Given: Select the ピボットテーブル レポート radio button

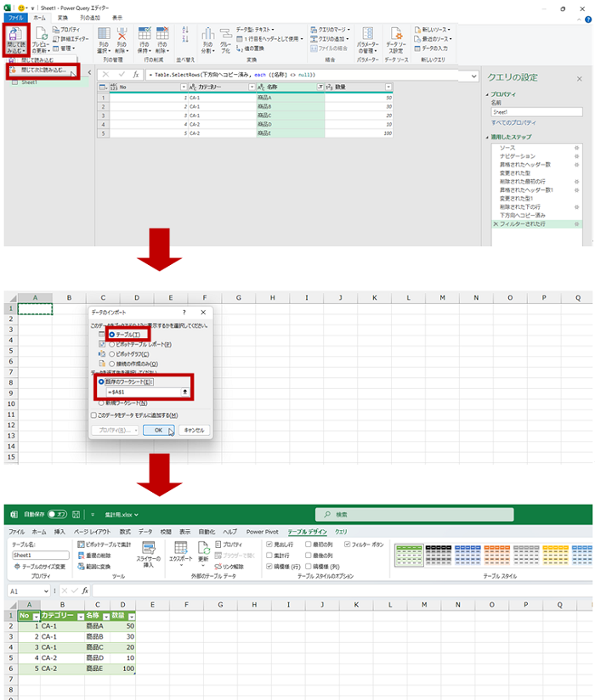Looking at the screenshot, I should click(111, 344).
